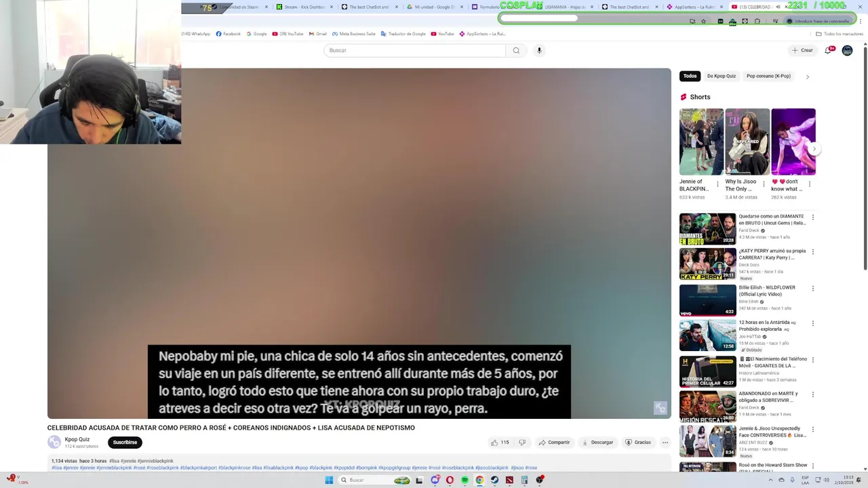Screen dimensions: 868x488
Task: Open options for 'don't know what' short
Action: 809,184
